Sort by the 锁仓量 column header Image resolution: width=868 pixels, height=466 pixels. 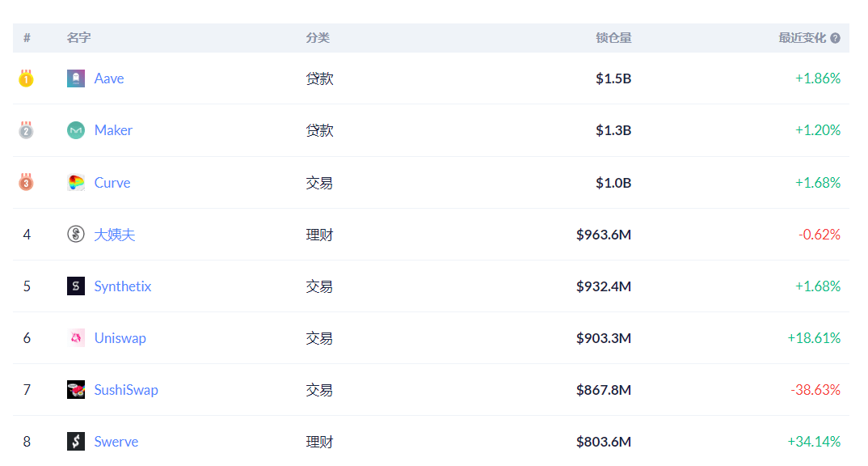click(x=613, y=38)
